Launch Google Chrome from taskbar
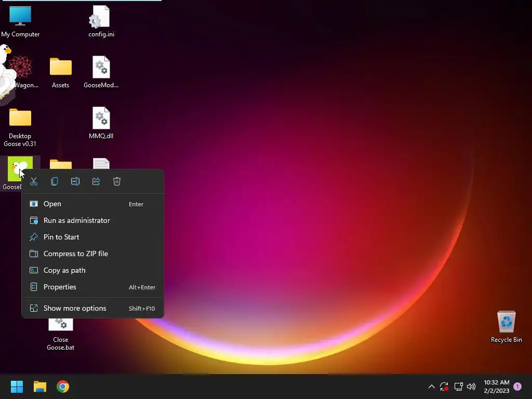The width and height of the screenshot is (532, 399). pyautogui.click(x=63, y=387)
